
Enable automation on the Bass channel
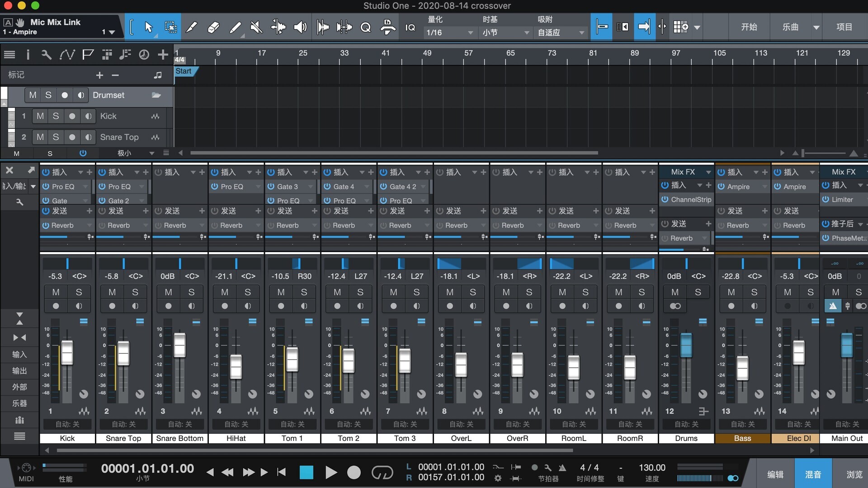tap(742, 424)
